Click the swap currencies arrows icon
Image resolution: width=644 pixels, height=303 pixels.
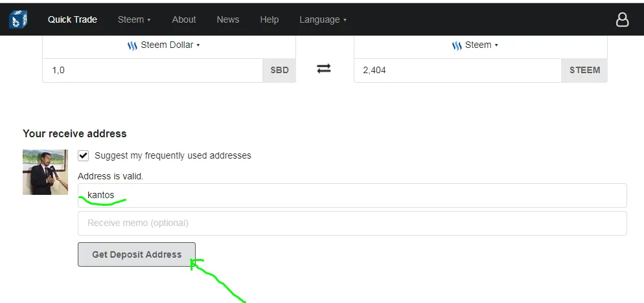click(324, 69)
